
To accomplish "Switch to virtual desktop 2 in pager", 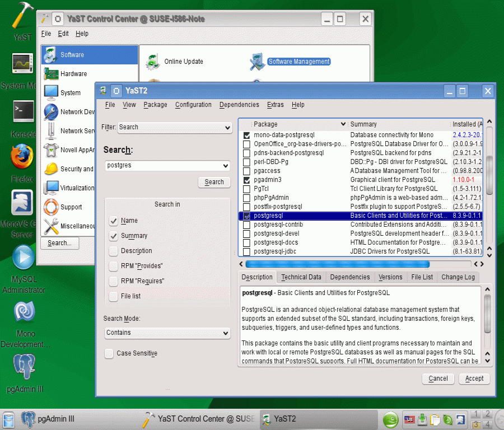I will pos(487,414).
